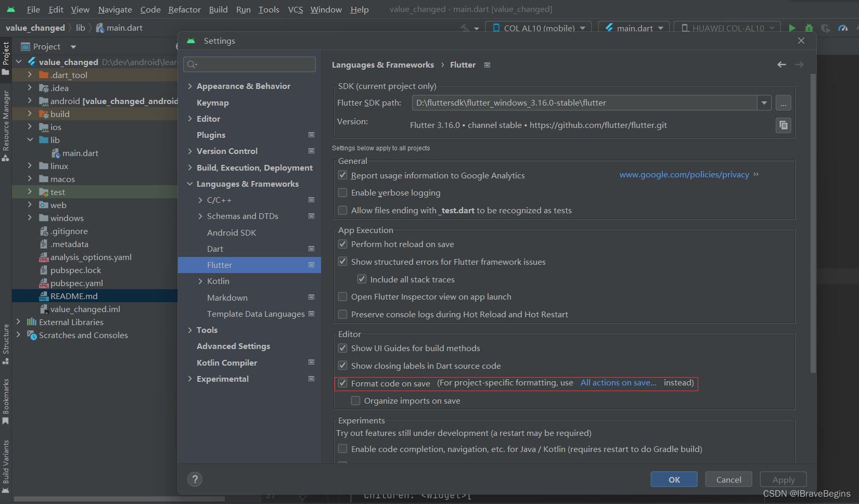This screenshot has width=859, height=504.
Task: Expand the Editor settings section
Action: [x=190, y=119]
